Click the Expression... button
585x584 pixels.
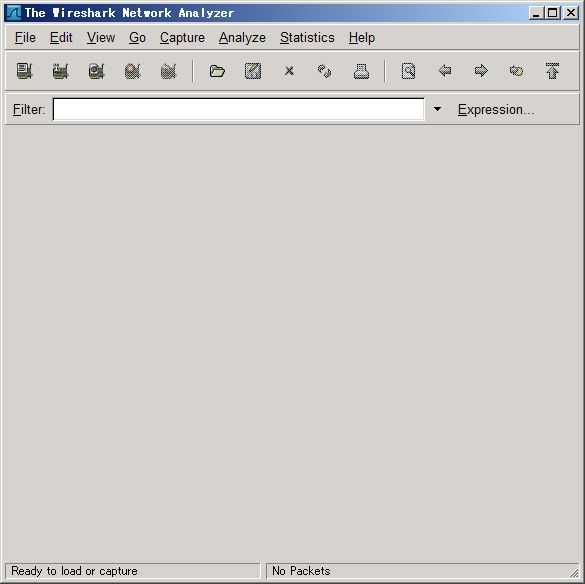(x=496, y=109)
